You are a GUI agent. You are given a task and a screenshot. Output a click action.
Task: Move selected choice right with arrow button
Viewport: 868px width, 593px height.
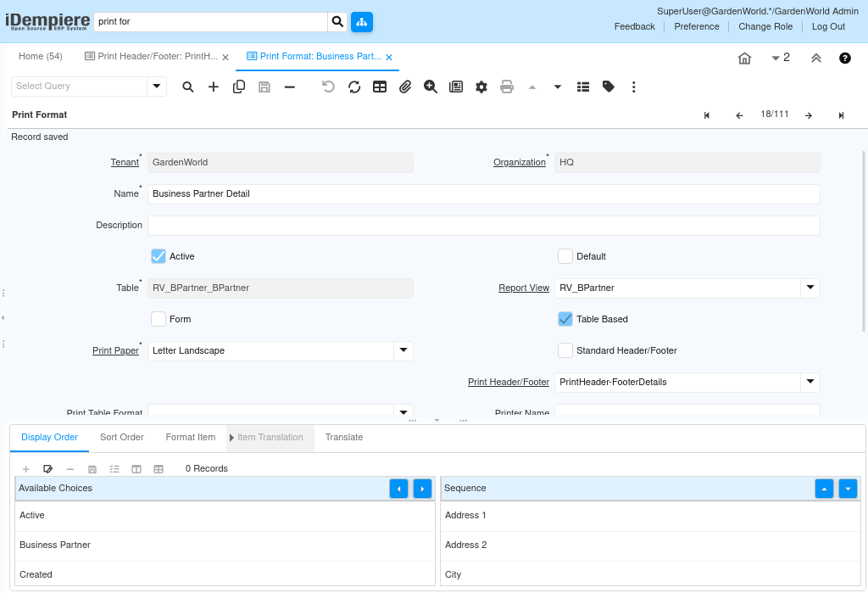(x=422, y=489)
